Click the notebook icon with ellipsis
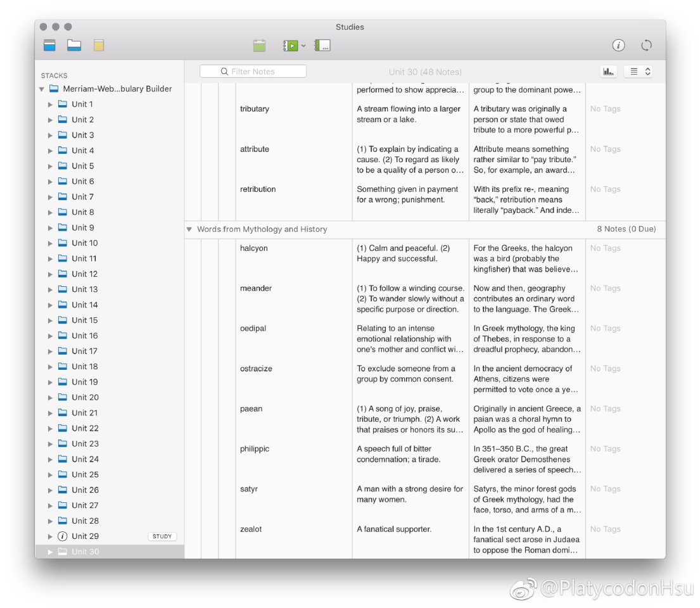Image resolution: width=700 pixels, height=608 pixels. 322,46
